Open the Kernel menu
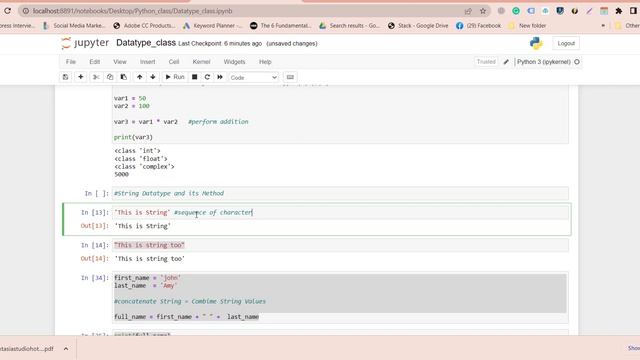The image size is (640, 360). point(201,62)
